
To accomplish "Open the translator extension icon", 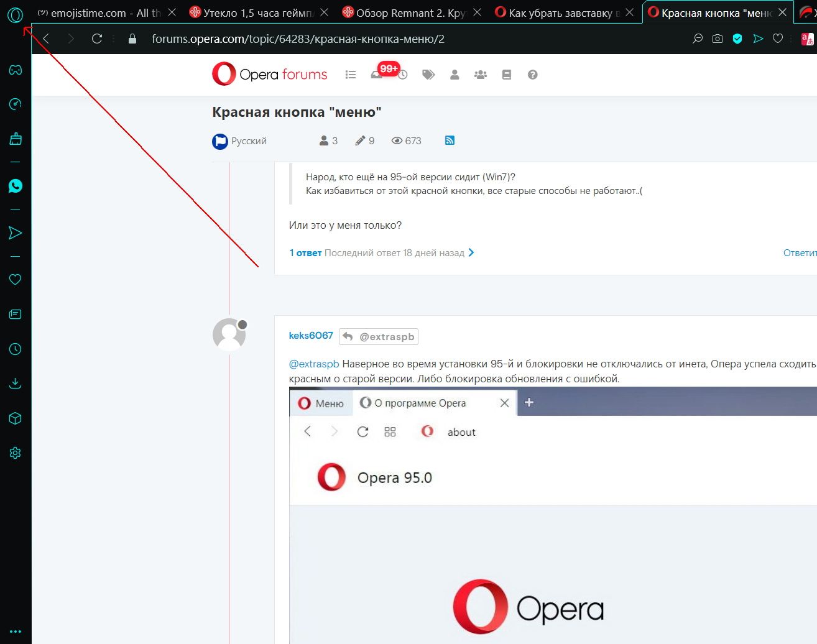I will (x=807, y=39).
